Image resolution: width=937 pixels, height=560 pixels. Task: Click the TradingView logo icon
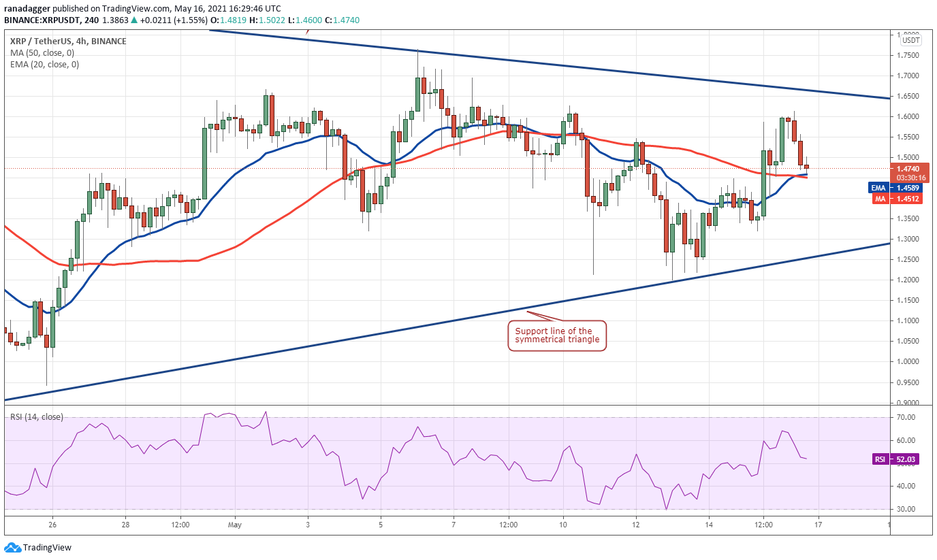pos(12,547)
